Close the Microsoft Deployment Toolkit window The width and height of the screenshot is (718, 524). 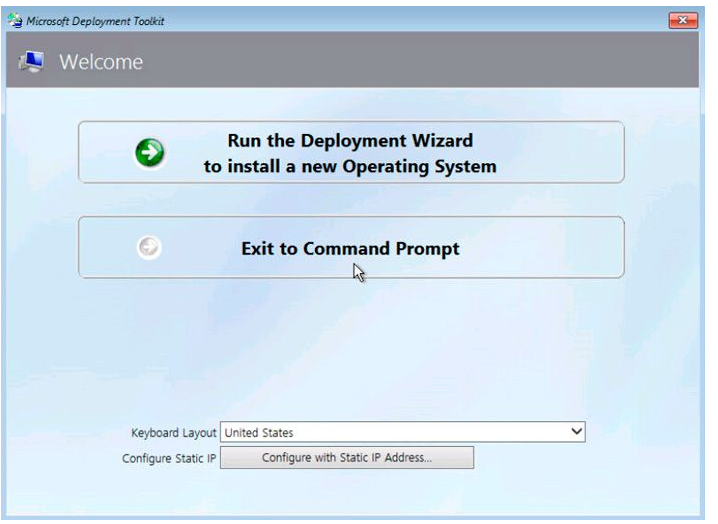pyautogui.click(x=683, y=20)
